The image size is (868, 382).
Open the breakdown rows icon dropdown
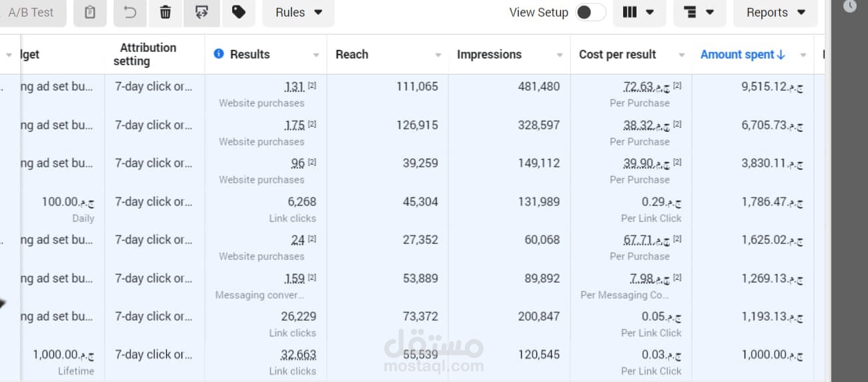(x=699, y=12)
